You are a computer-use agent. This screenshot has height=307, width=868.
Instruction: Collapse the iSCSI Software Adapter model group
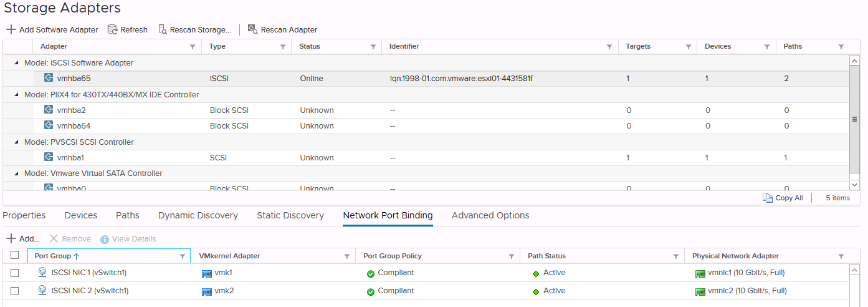tap(17, 63)
